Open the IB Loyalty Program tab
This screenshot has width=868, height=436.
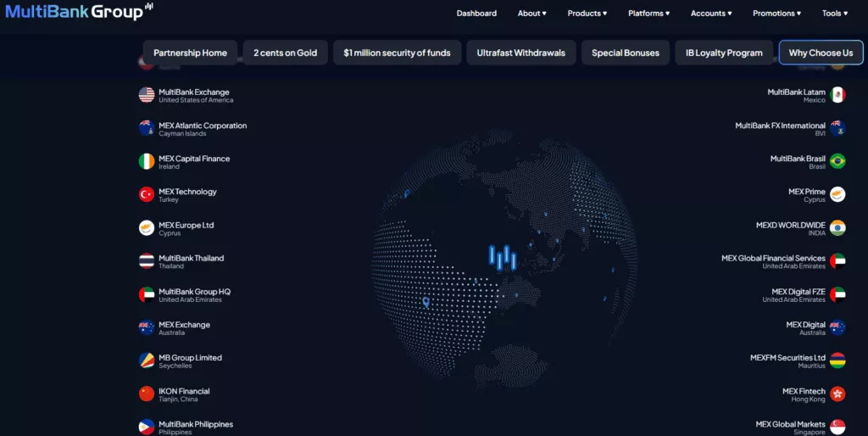point(724,53)
